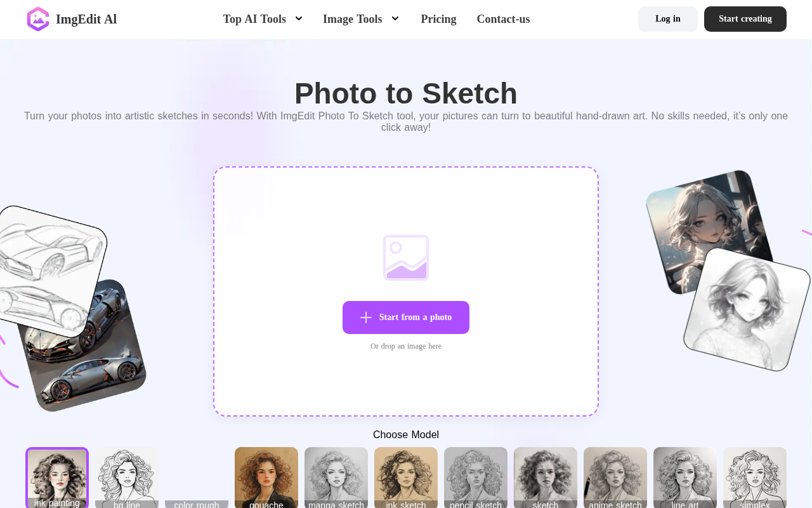Click the Choose Model label

406,435
